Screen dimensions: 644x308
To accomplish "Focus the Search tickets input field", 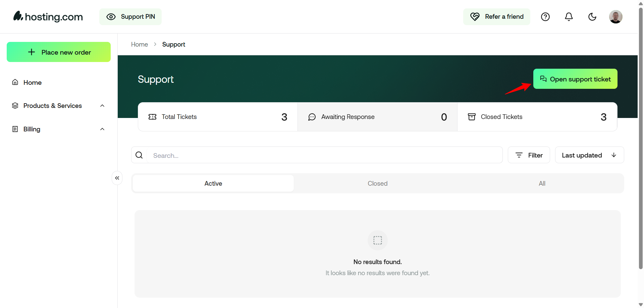I will pyautogui.click(x=317, y=155).
